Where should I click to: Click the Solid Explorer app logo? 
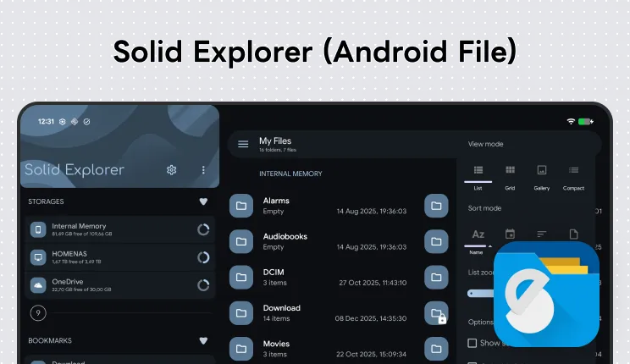[x=546, y=294]
